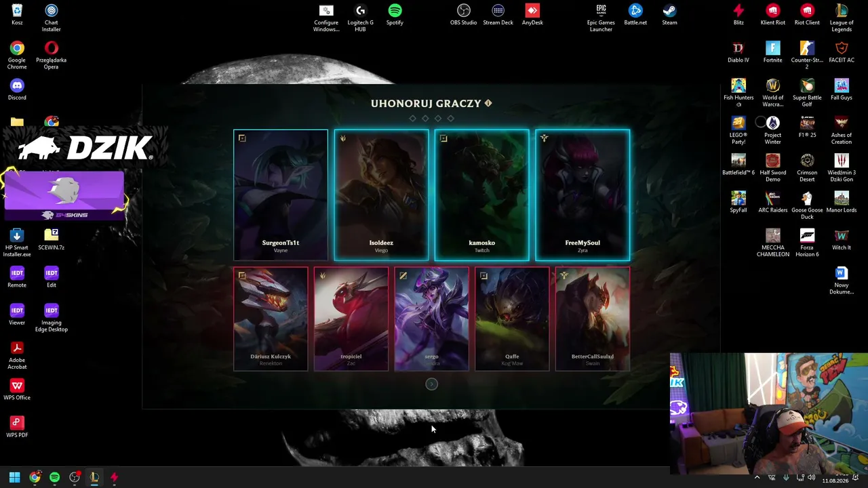This screenshot has width=868, height=488.
Task: Honor Qaffe's Kog'Maw card
Action: tap(512, 319)
